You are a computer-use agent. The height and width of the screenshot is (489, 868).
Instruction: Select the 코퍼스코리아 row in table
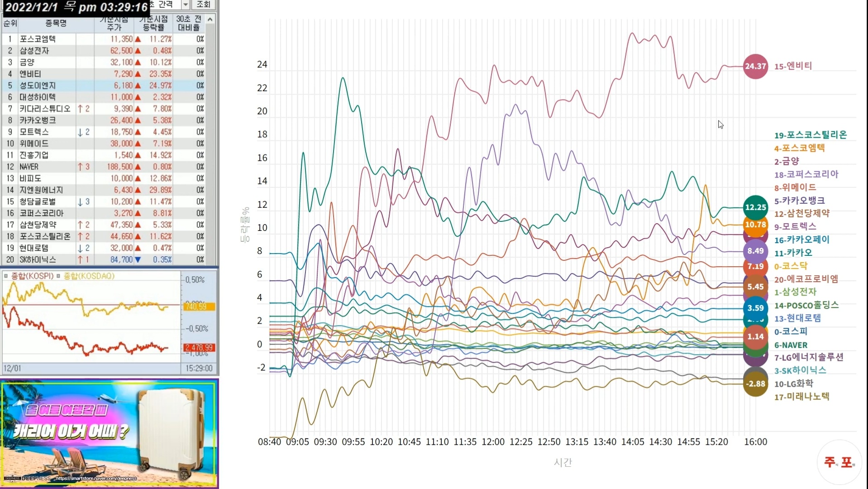coord(104,213)
